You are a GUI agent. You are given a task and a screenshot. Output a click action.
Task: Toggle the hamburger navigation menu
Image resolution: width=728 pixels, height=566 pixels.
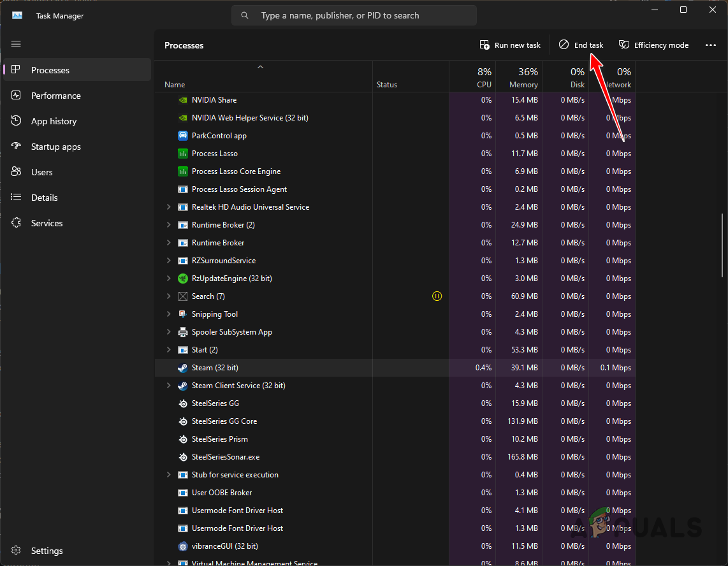16,44
